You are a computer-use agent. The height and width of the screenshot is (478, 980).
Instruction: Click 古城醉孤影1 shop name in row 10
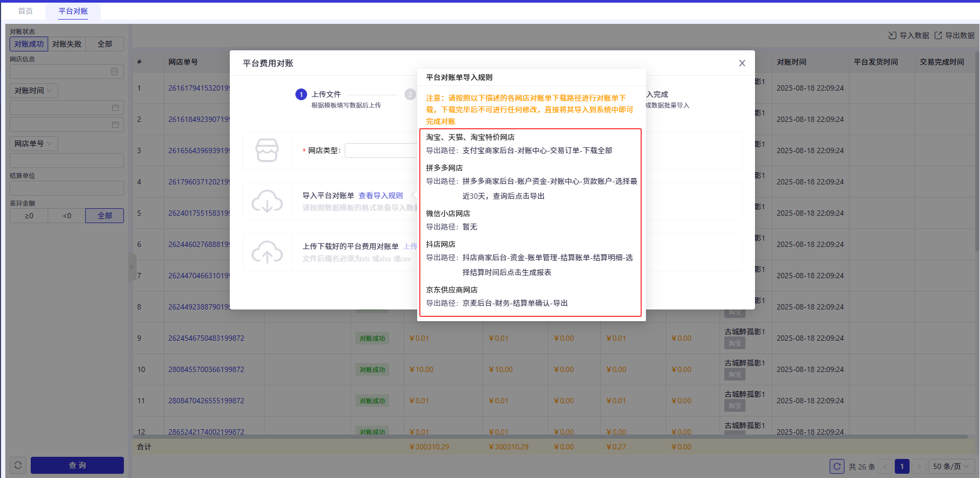click(745, 363)
